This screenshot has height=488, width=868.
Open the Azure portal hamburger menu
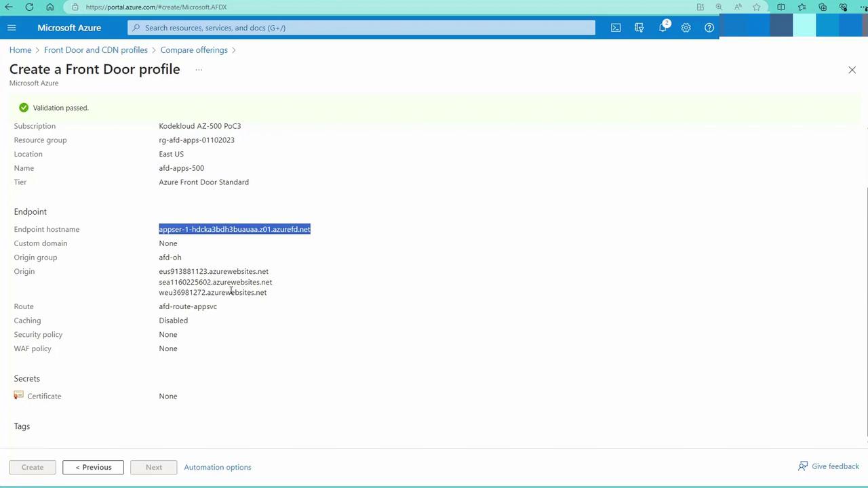click(12, 28)
